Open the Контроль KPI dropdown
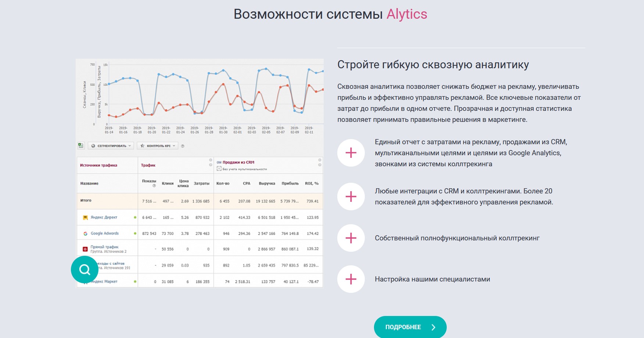Viewport: 644px width, 338px height. tap(158, 146)
